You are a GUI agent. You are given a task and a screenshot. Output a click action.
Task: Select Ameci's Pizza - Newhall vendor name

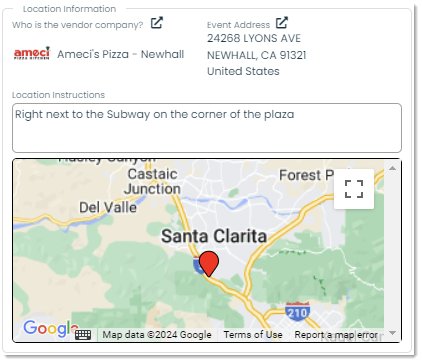coord(120,54)
